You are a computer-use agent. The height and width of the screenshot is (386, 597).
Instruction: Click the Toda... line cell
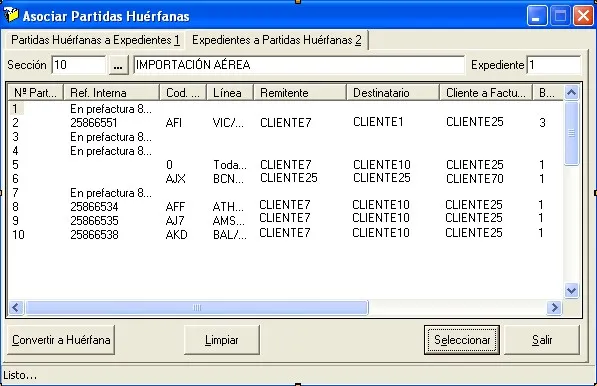pos(230,165)
